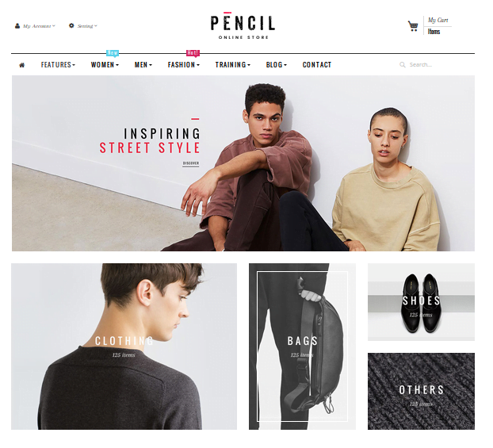Go to the home icon in navigation
The height and width of the screenshot is (448, 493).
coord(22,66)
